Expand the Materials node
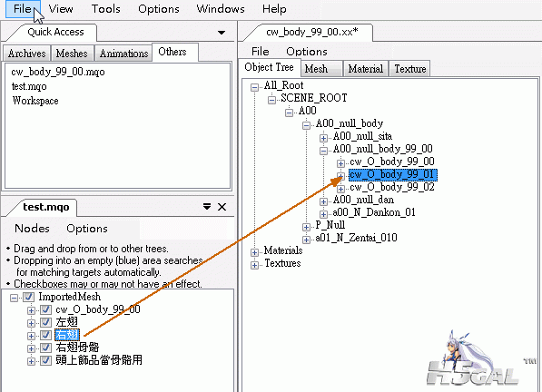This screenshot has width=542, height=392. [x=255, y=252]
